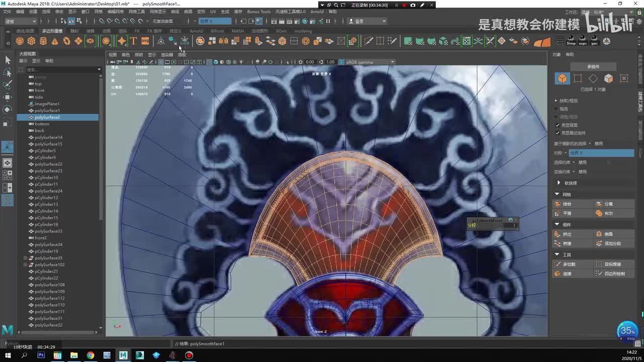The image size is (644, 362).
Task: Click the SVG import shelf icon
Action: pyautogui.click(x=145, y=41)
